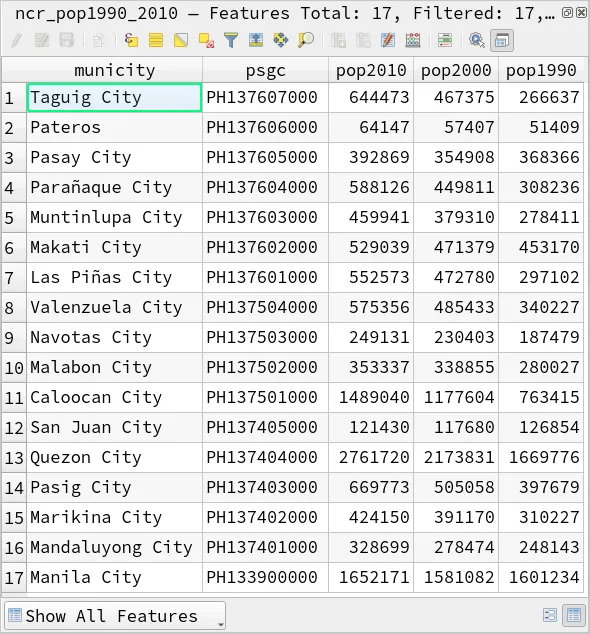Click the Valenzuela City cell

(x=114, y=307)
